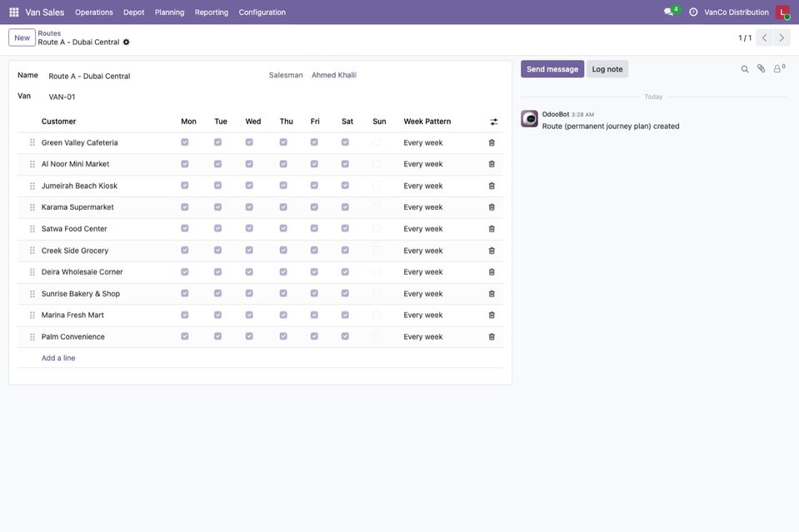Image resolution: width=799 pixels, height=532 pixels.
Task: Toggle Sun checkbox for Green Valley Cafeteria
Action: tap(376, 142)
